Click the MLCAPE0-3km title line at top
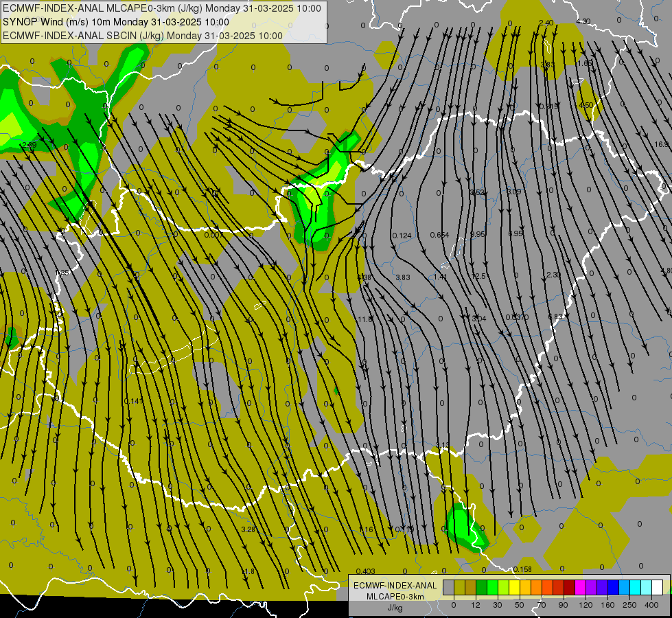The image size is (672, 618). point(161,8)
